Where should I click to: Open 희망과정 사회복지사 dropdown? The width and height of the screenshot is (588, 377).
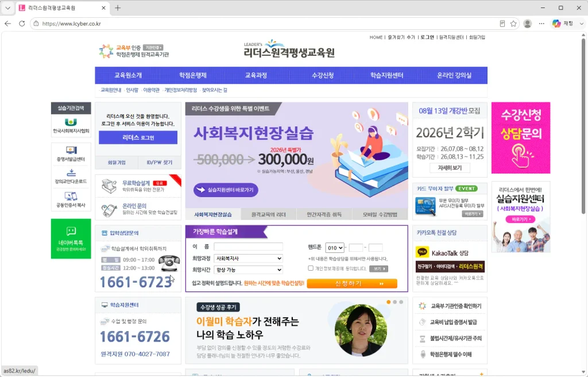coord(248,259)
